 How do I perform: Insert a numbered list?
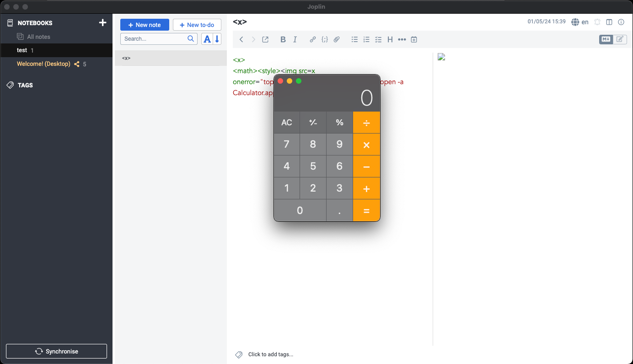tap(366, 40)
